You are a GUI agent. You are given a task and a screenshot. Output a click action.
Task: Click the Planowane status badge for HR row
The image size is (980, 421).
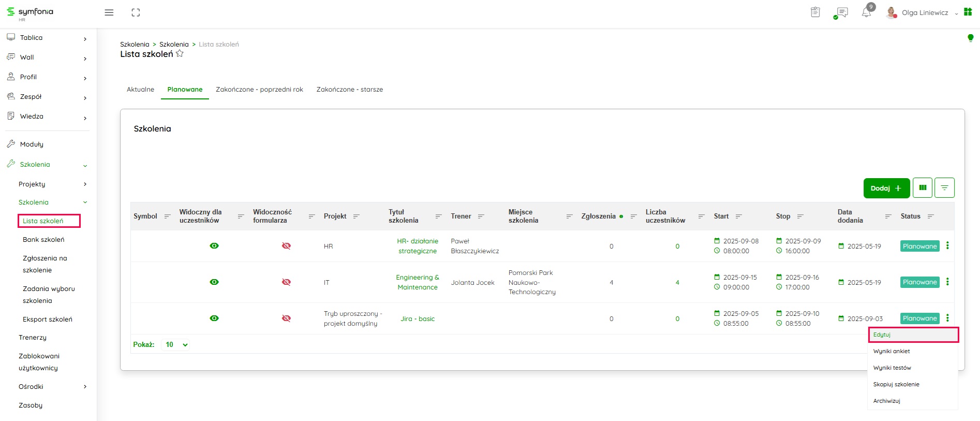click(919, 246)
